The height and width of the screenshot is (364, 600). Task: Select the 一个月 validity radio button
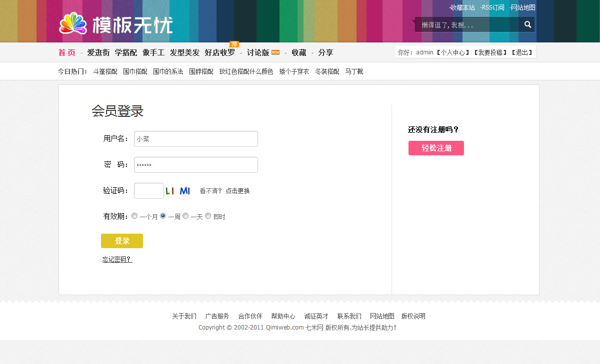click(x=134, y=216)
